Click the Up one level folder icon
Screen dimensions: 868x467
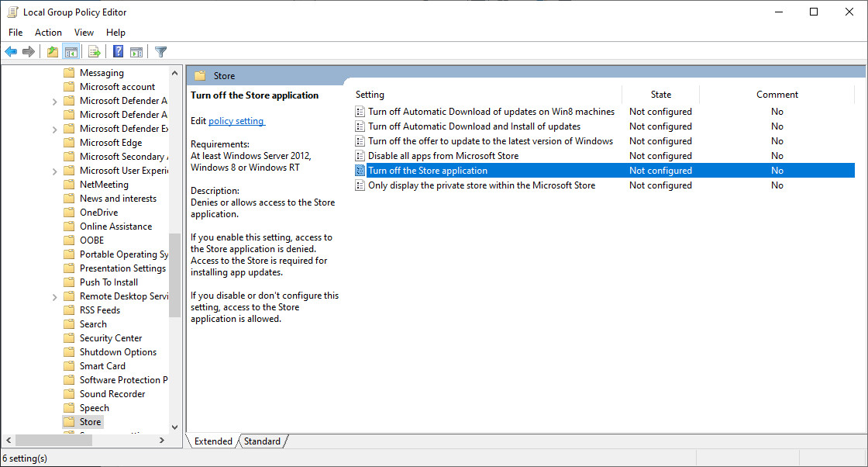click(x=52, y=51)
